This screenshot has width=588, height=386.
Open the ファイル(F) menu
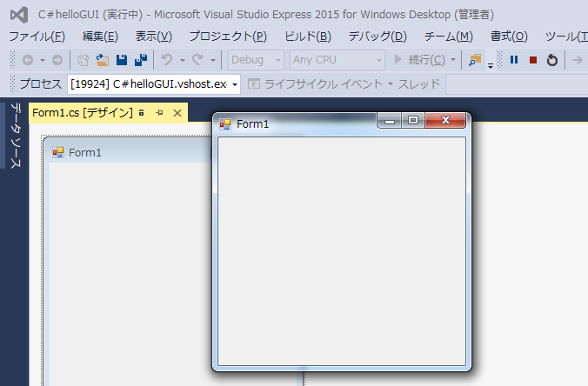coord(37,37)
